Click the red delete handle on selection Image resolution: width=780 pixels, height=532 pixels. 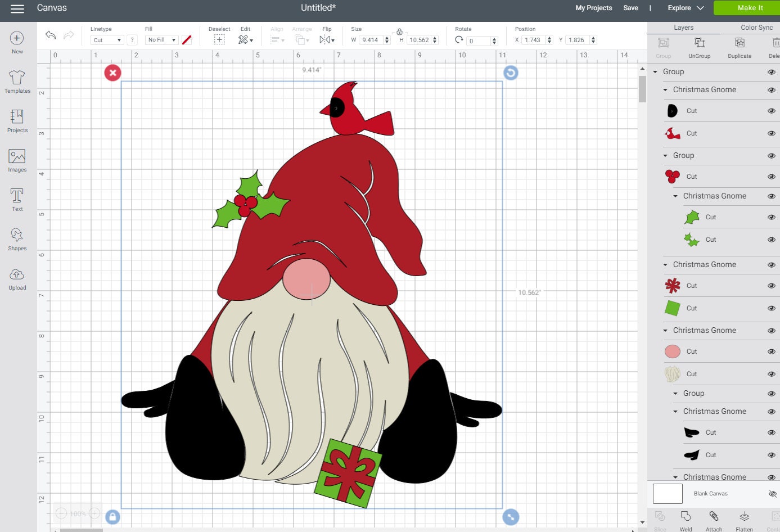click(112, 73)
